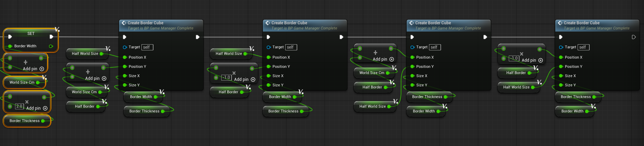Add a pin to the orange-selected add node
This screenshot has width=644, height=146.
click(42, 69)
